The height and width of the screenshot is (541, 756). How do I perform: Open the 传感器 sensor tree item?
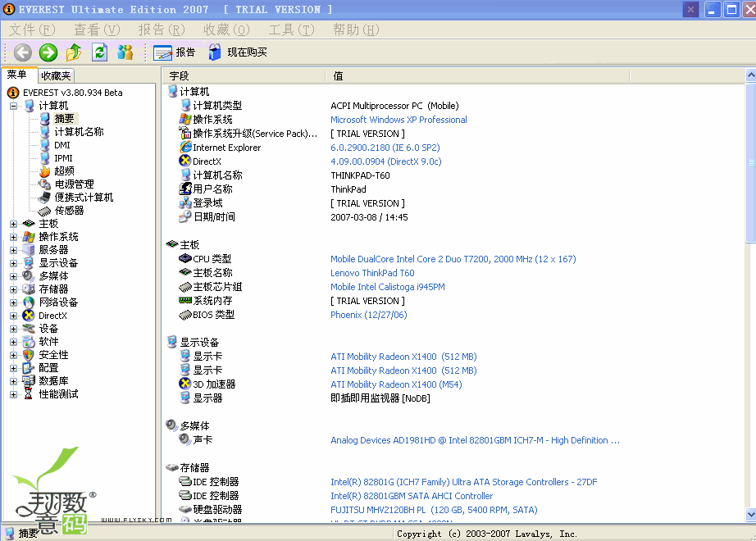[69, 210]
